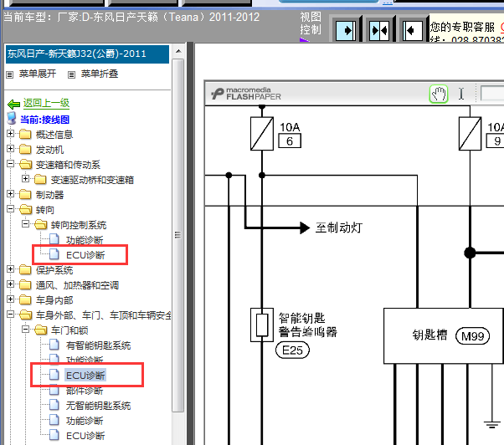Expand the 制动器 folder
This screenshot has width=504, height=445.
point(11,193)
